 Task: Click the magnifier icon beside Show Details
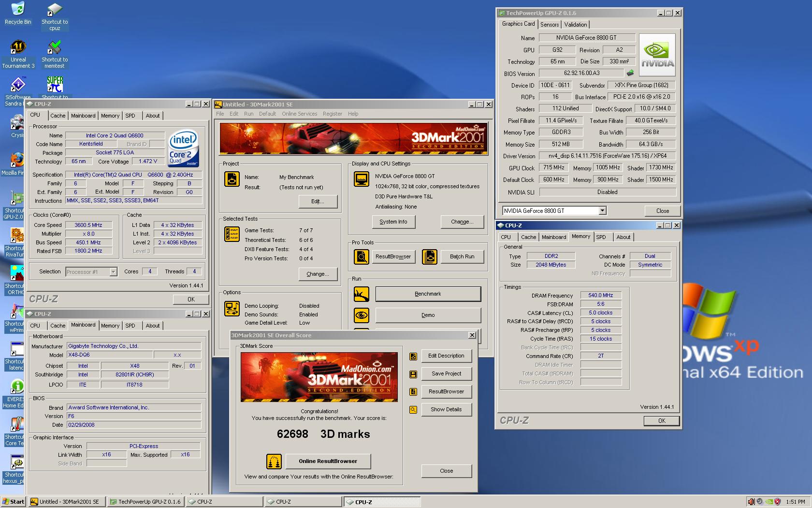click(x=413, y=410)
